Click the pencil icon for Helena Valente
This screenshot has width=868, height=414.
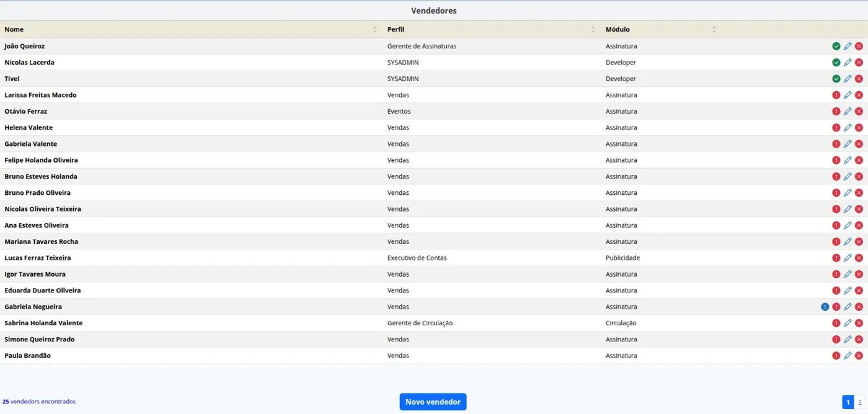coord(848,127)
